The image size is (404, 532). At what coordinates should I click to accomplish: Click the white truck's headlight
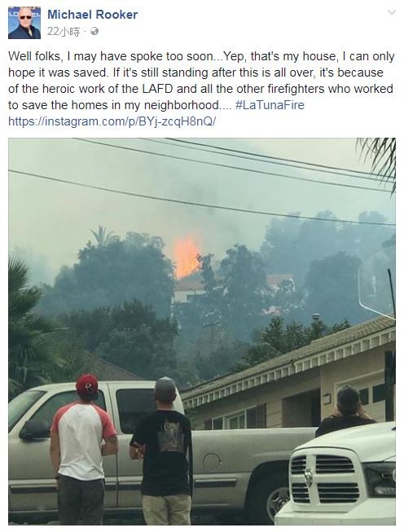(x=380, y=479)
